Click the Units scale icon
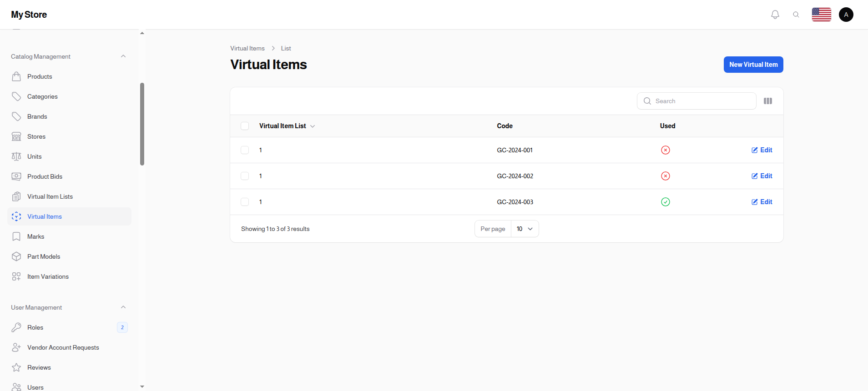Viewport: 868px width, 391px height. pos(16,156)
